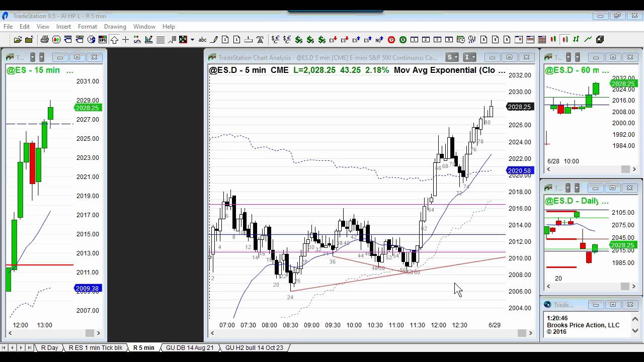
Task: Select the R 5 min tab
Action: [143, 348]
